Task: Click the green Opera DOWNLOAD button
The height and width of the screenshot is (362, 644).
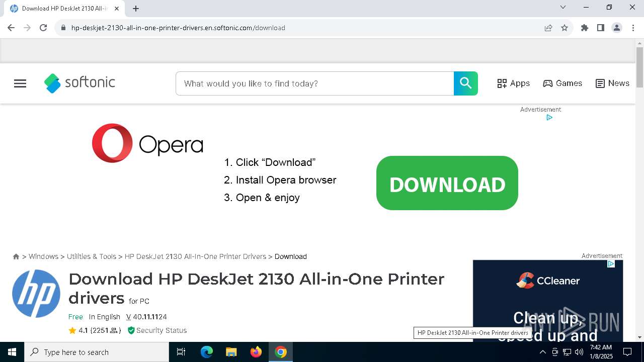Action: tap(447, 183)
